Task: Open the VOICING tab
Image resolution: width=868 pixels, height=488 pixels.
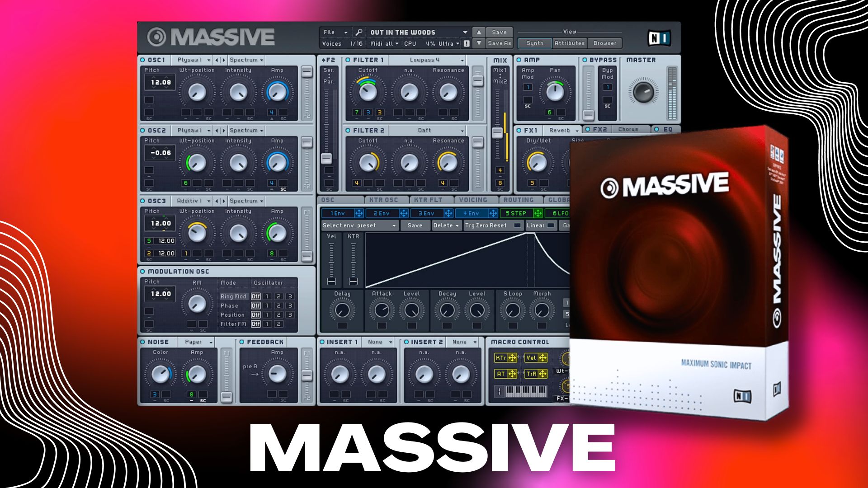Action: tap(473, 200)
